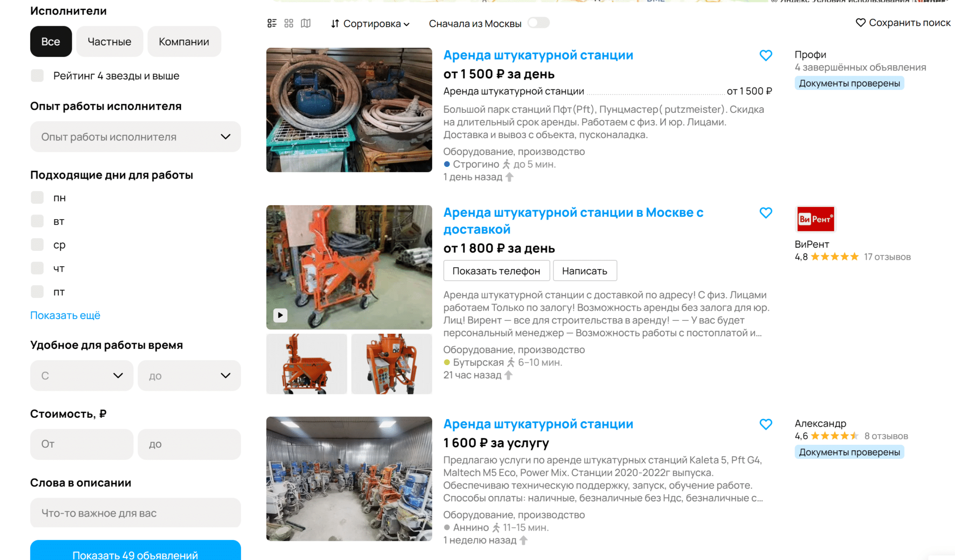Select the Частные tab
Viewport: 955px width, 560px height.
coord(110,41)
